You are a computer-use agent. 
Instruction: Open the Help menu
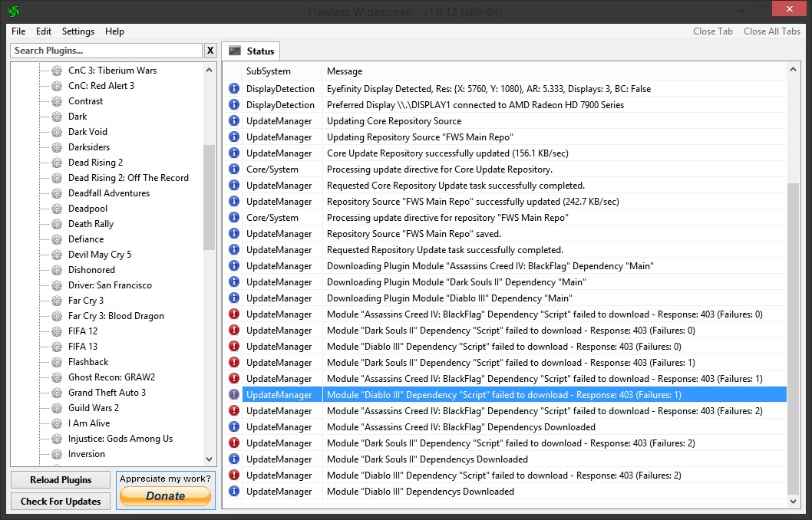[x=114, y=31]
